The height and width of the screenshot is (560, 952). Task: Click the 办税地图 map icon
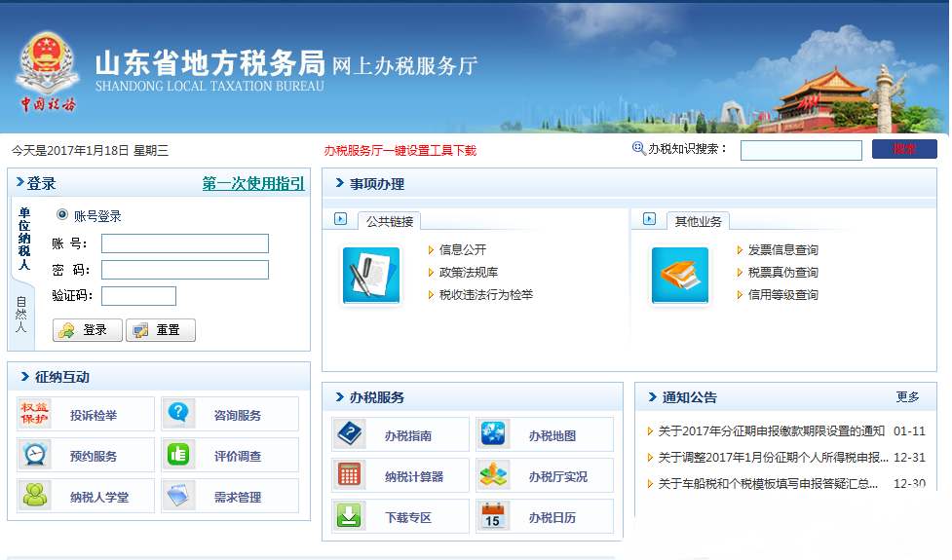493,434
